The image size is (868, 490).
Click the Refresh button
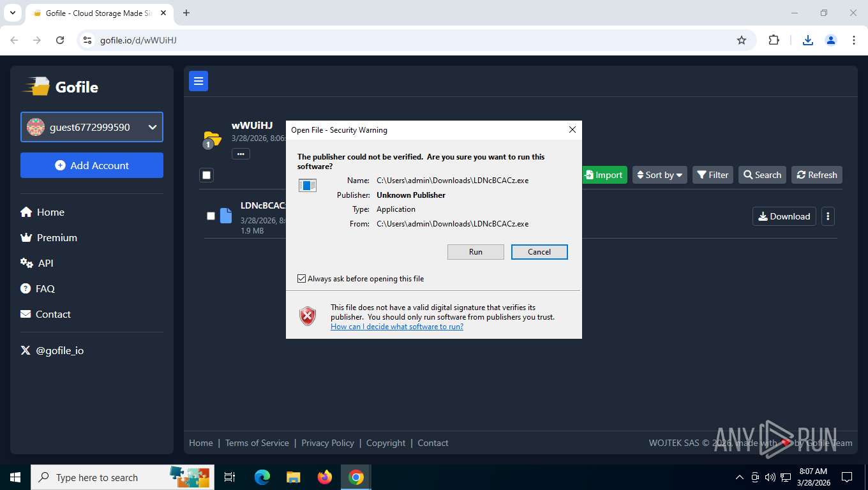tap(817, 175)
